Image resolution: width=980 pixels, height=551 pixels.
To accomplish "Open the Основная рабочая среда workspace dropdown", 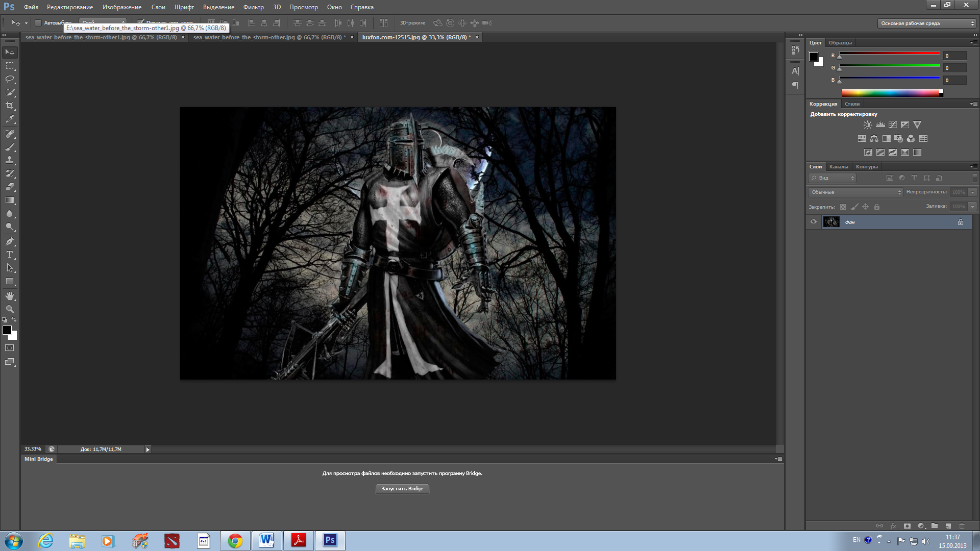I will 927,23.
